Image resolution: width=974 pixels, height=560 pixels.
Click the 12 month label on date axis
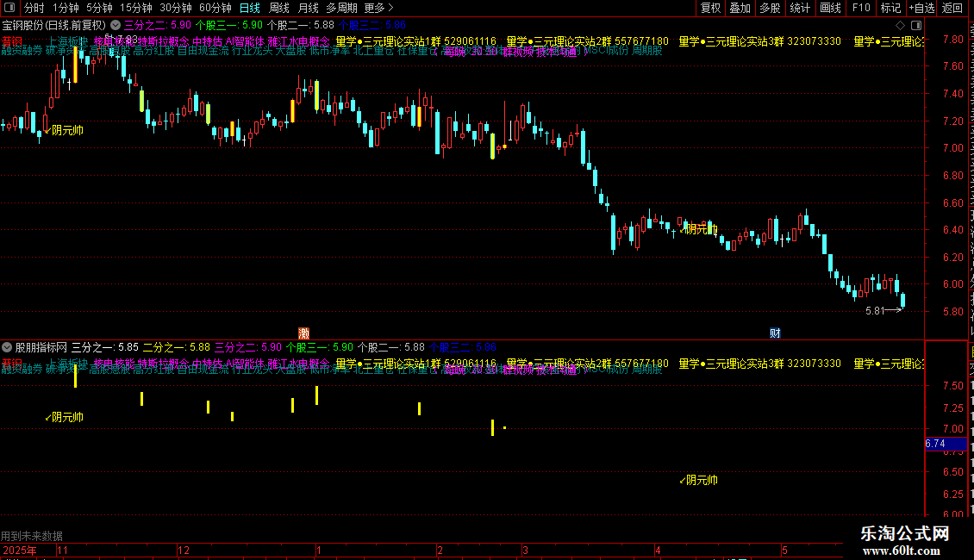184,550
